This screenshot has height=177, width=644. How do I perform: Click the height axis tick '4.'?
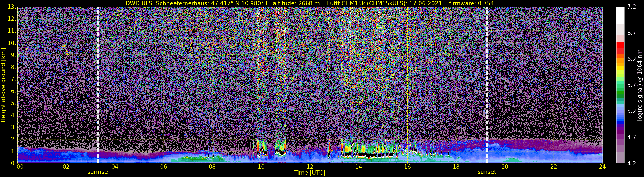coord(13,115)
